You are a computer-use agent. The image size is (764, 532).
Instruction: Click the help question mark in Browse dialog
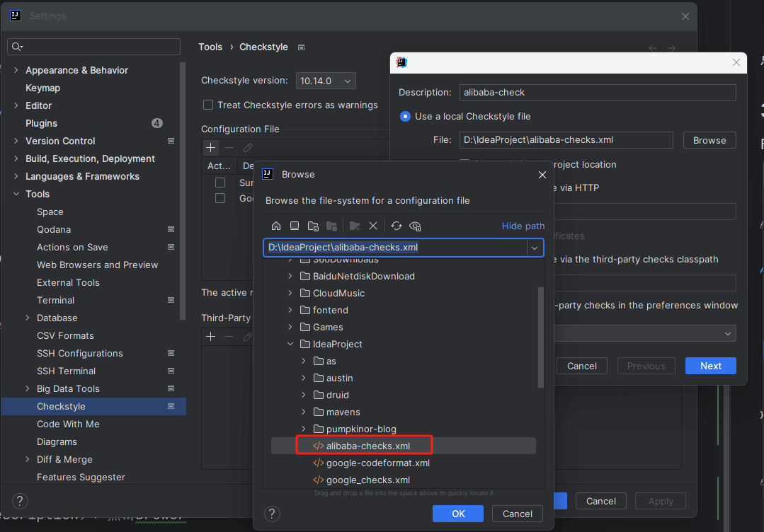point(271,514)
